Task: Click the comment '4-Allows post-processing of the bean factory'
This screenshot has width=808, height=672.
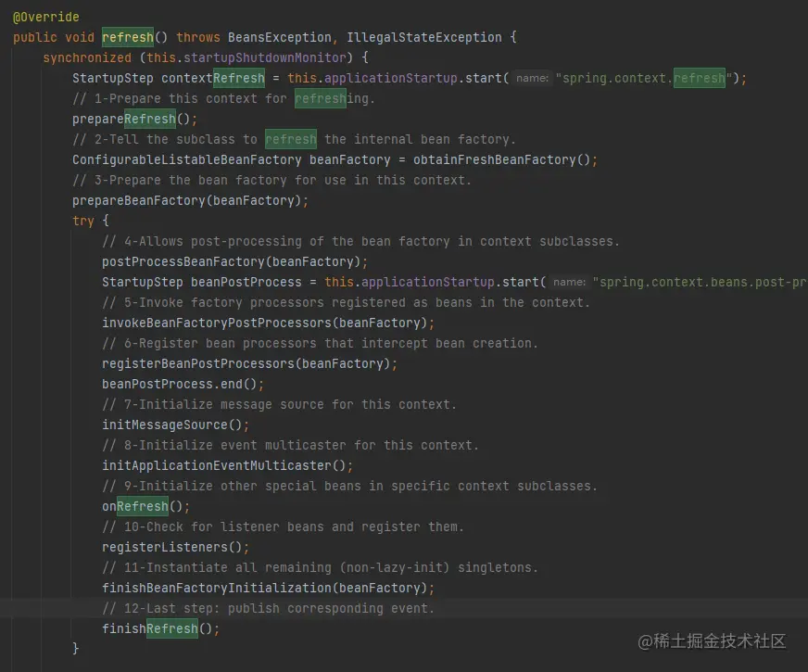Action: coord(360,241)
